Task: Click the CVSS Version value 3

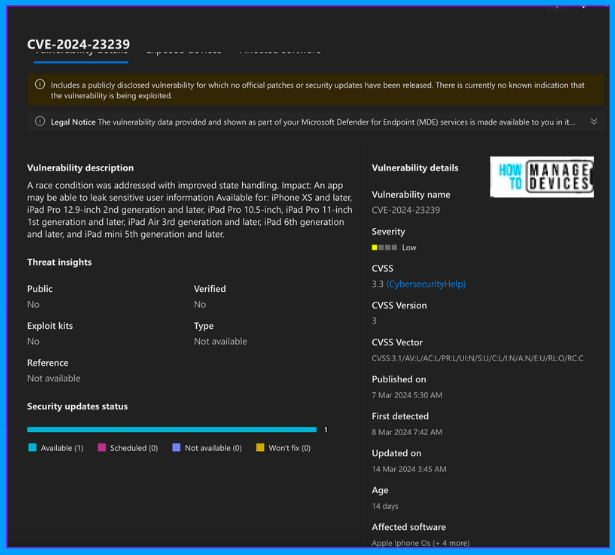Action: (374, 321)
